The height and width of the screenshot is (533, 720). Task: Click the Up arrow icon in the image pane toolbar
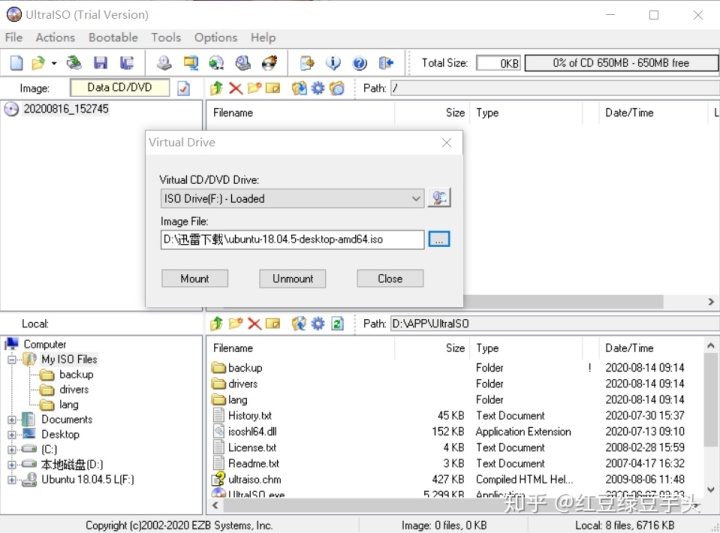(x=216, y=88)
